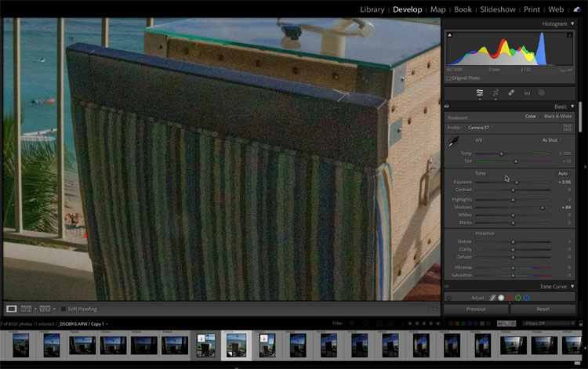Select the Healing brush tool
The width and height of the screenshot is (588, 369).
[x=511, y=92]
